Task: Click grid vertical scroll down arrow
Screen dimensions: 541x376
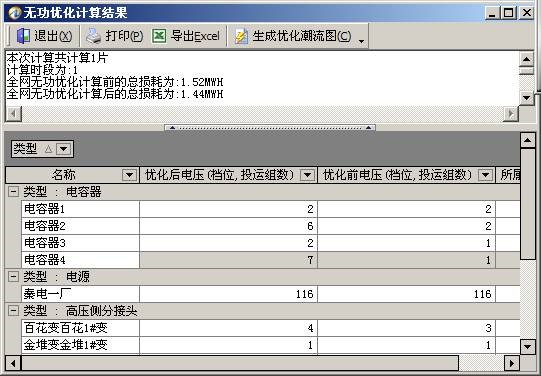Action: 528,346
